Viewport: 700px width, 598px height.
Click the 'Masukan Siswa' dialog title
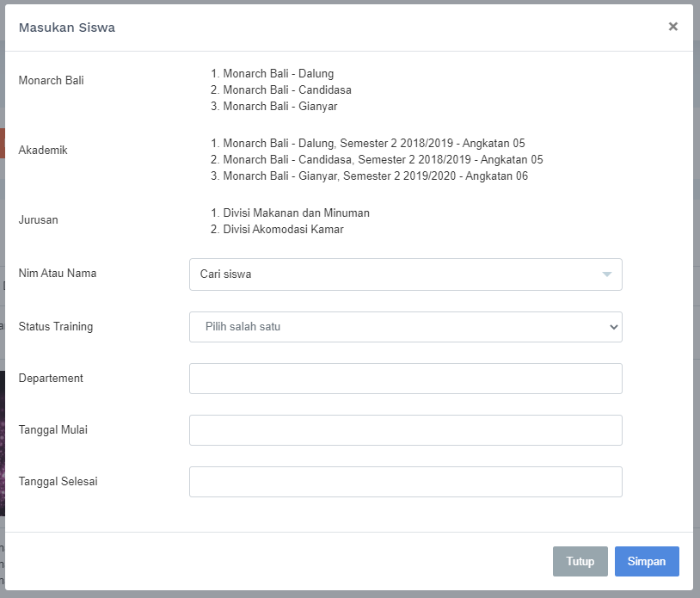click(67, 28)
